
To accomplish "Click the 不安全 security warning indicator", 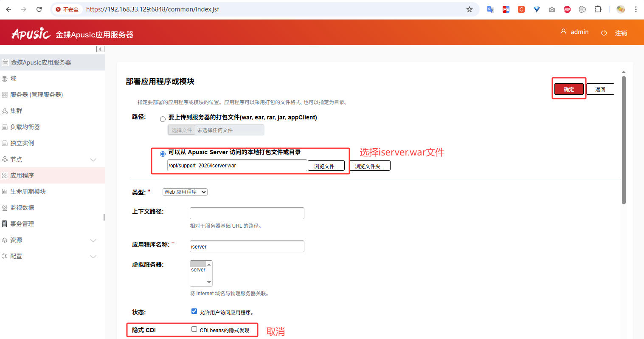I will coord(67,9).
